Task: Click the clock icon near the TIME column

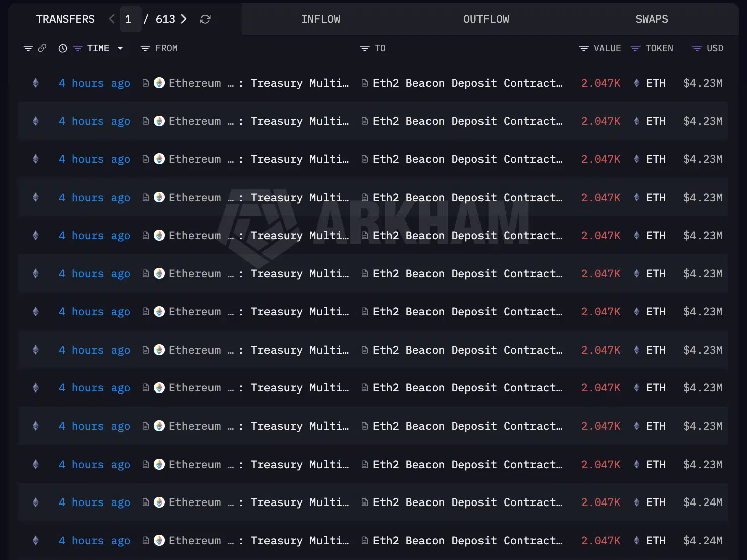Action: 62,48
